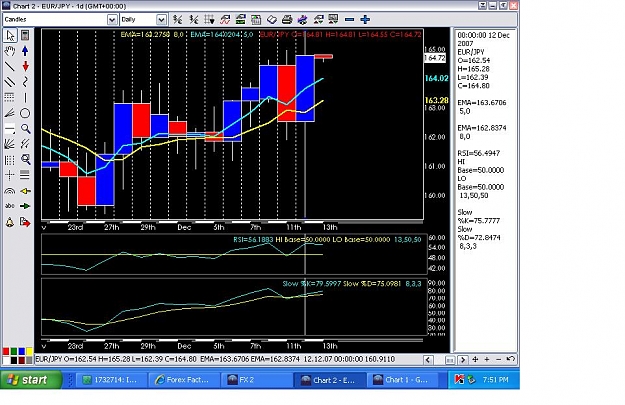Screen dimensions: 625x405
Task: Click the 164.72 current price label
Action: coord(434,58)
